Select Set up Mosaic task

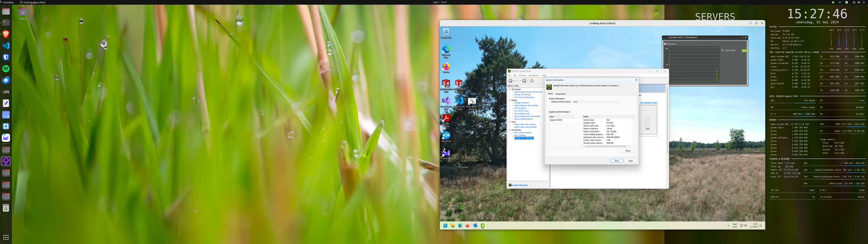pyautogui.click(x=520, y=135)
